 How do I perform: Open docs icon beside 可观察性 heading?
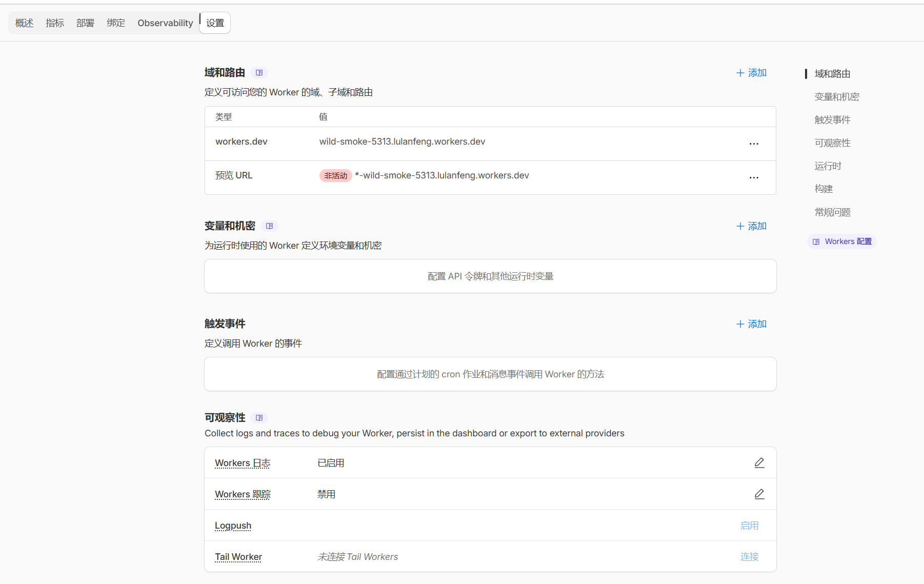pyautogui.click(x=259, y=417)
